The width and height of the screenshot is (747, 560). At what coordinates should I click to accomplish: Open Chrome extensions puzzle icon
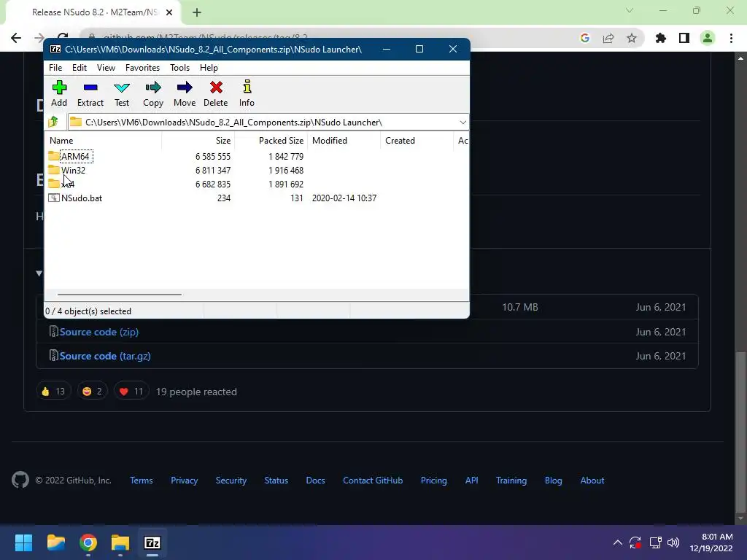660,38
